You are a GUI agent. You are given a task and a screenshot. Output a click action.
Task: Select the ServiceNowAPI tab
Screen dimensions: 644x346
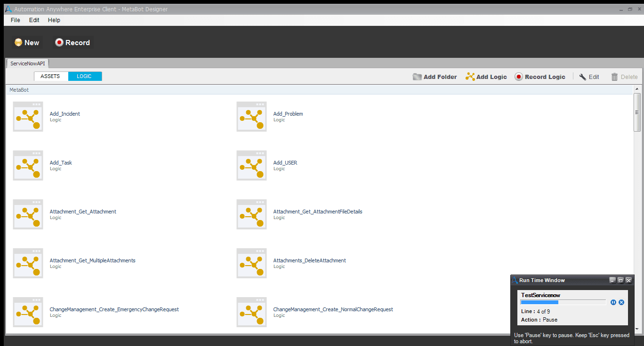[x=28, y=63]
